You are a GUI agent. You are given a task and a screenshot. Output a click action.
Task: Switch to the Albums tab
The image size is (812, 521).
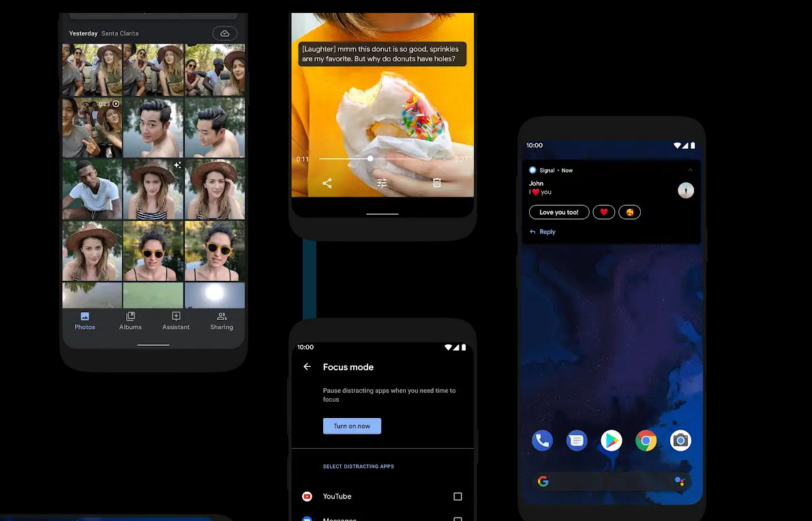(x=130, y=321)
